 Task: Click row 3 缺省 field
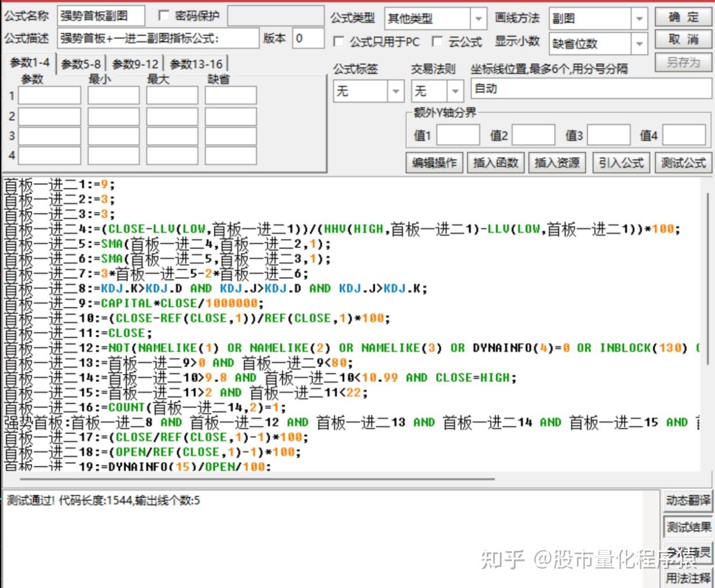point(231,136)
